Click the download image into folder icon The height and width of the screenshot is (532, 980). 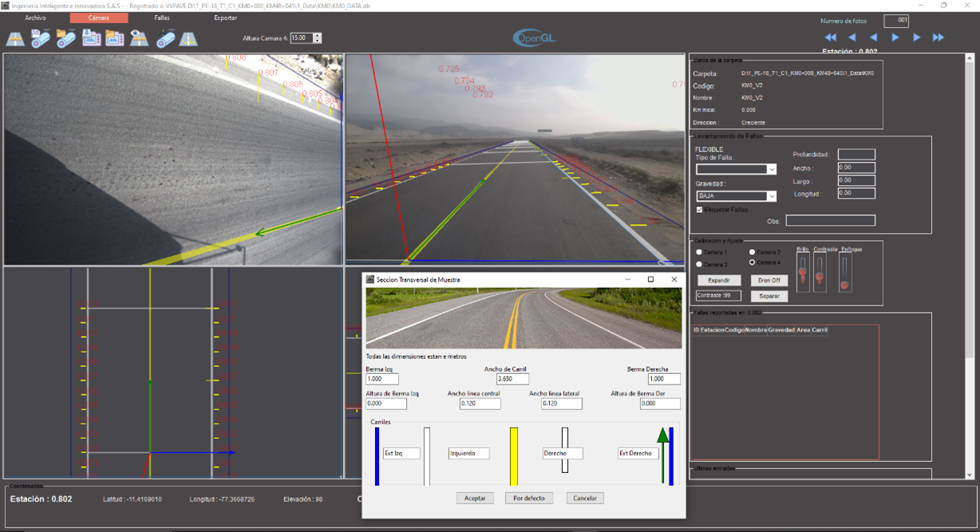(91, 38)
